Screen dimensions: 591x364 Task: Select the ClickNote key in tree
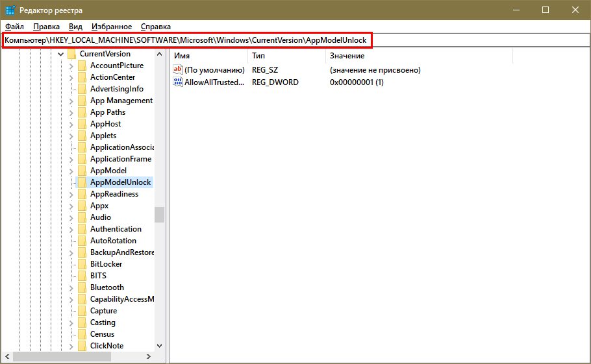tap(107, 346)
